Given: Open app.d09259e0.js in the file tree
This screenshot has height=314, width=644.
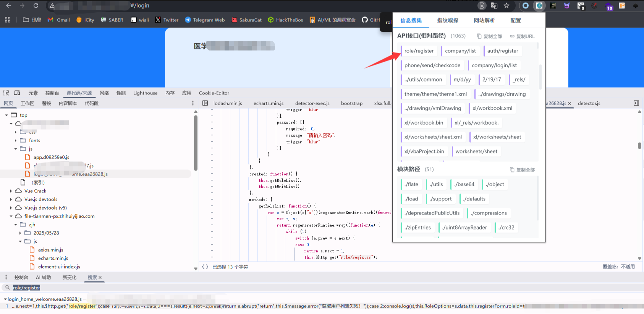Looking at the screenshot, I should (x=51, y=157).
